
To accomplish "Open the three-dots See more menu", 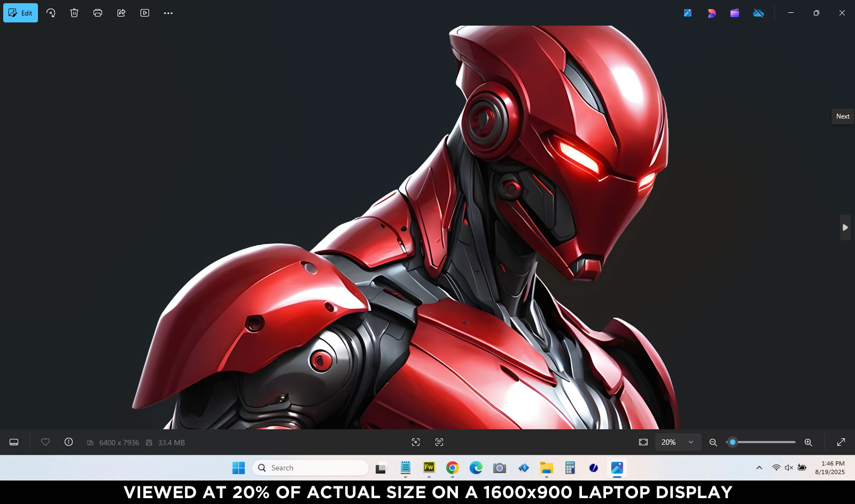I will (x=168, y=13).
